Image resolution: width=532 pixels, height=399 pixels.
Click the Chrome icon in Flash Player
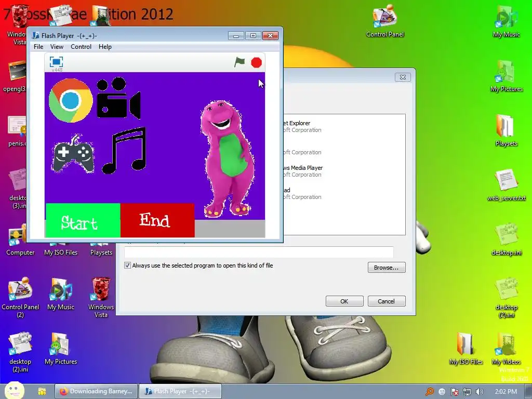(x=71, y=100)
